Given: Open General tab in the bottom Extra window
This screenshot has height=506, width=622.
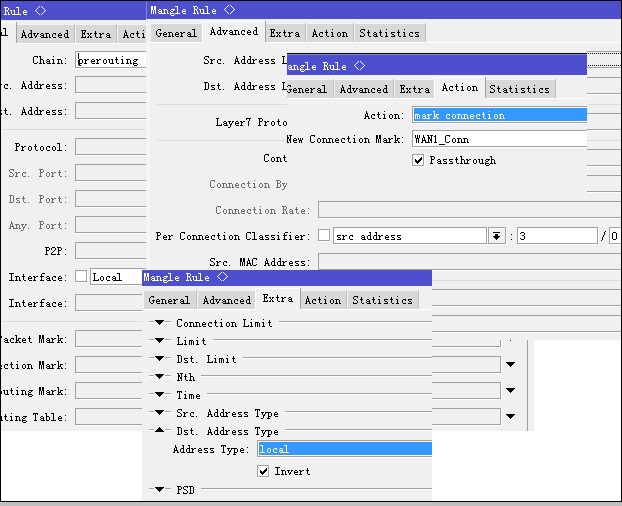Looking at the screenshot, I should pos(169,300).
